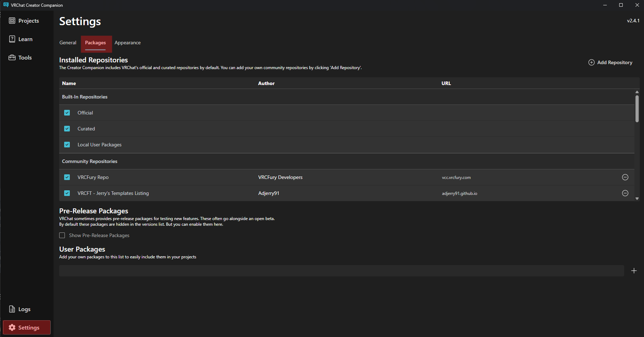Click the Adjerry91 author cell
644x337 pixels.
(269, 193)
